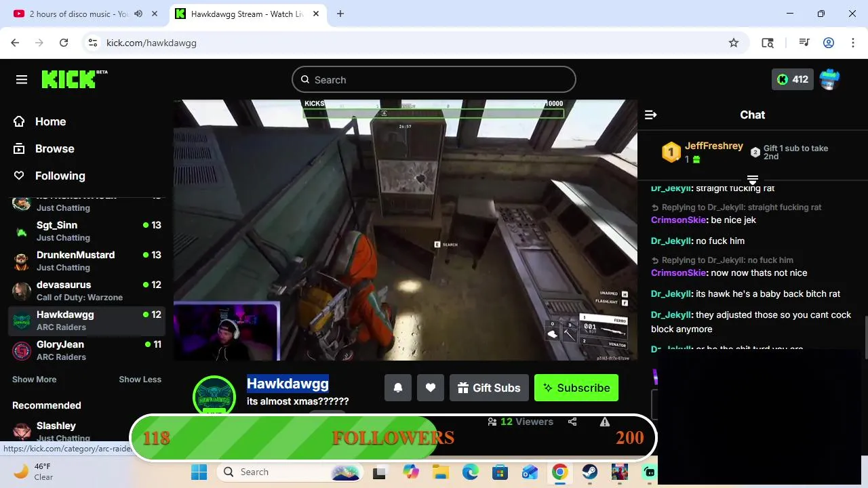Open DrunkenMustard channel in sidebar
868x488 pixels.
pyautogui.click(x=87, y=260)
